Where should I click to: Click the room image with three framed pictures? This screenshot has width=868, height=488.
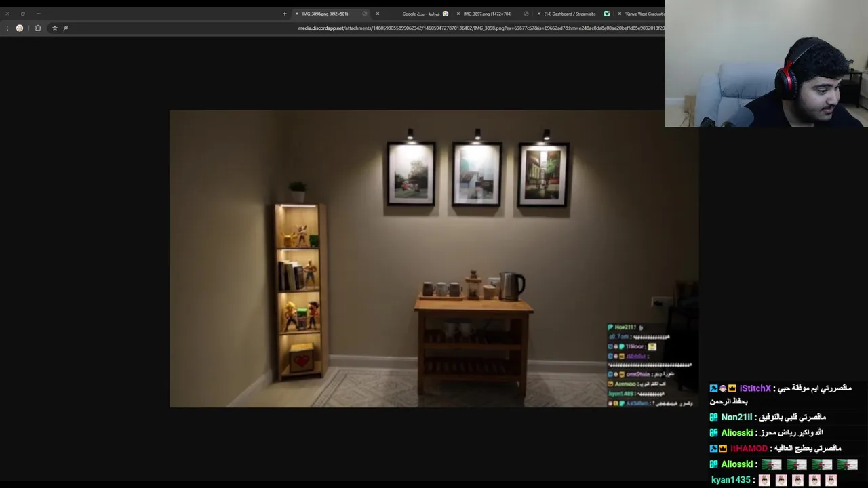(434, 259)
